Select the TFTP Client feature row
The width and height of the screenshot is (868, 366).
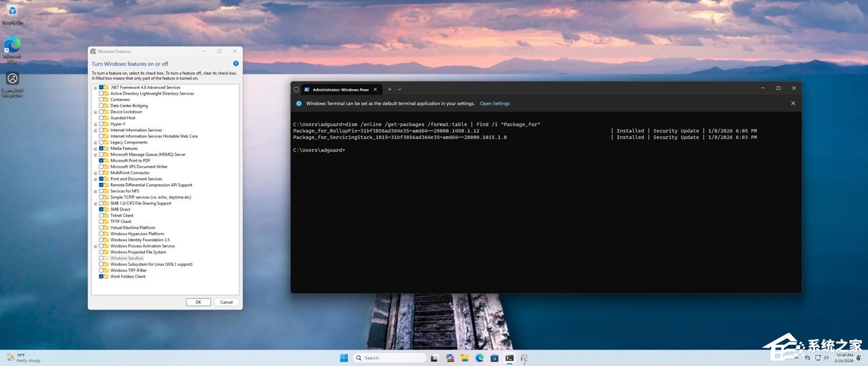[x=121, y=221]
